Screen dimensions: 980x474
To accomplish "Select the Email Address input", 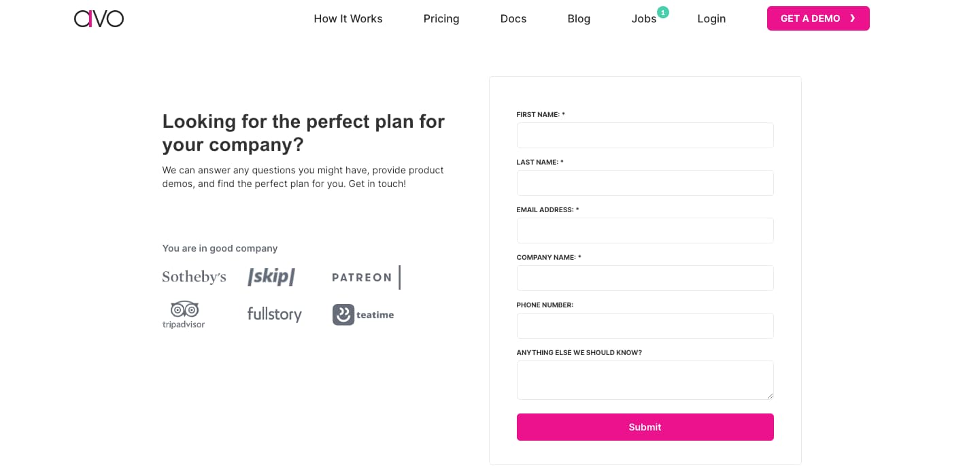I will (x=645, y=231).
